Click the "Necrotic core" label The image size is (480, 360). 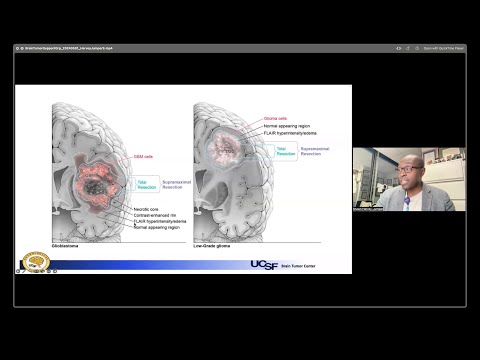coord(146,209)
